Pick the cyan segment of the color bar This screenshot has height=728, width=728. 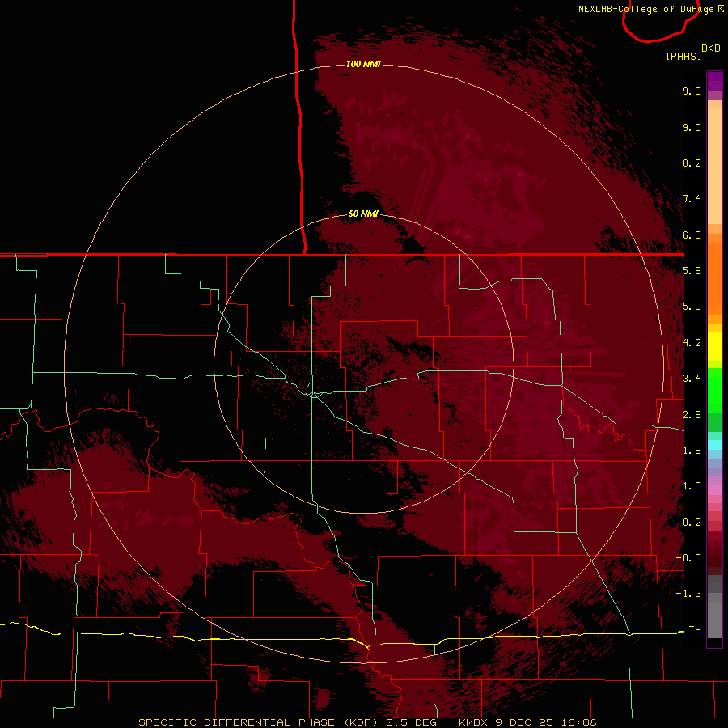tap(714, 444)
